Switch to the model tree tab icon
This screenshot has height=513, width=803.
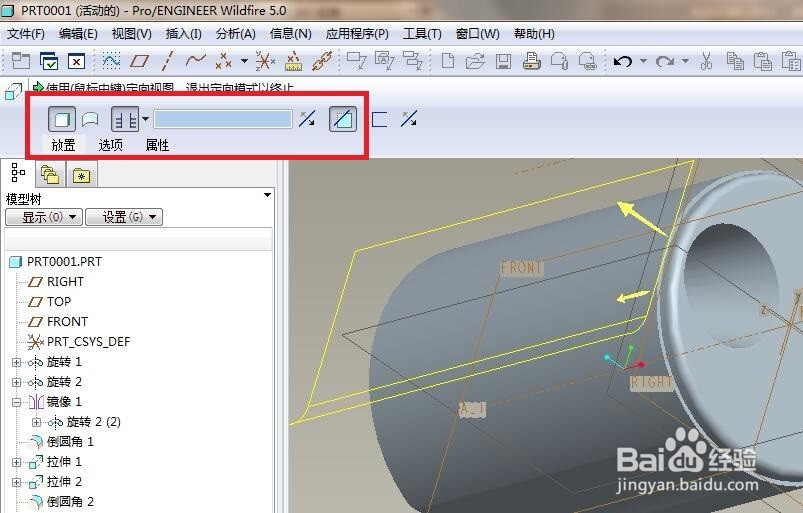(18, 173)
